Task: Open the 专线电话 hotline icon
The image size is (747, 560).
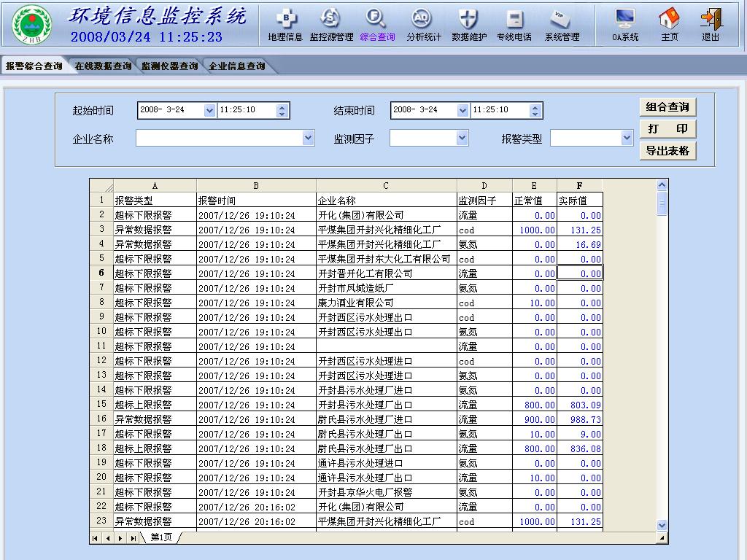Action: click(514, 25)
